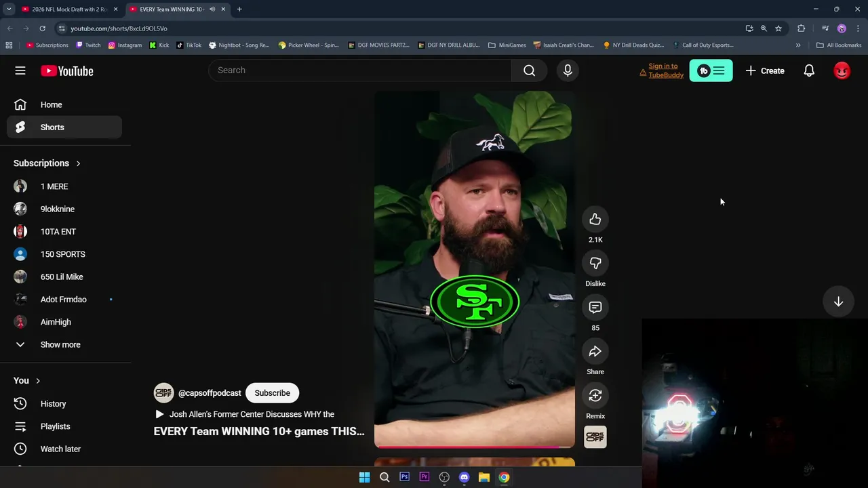The width and height of the screenshot is (868, 488).
Task: Go to the YouTube logo home
Action: click(x=66, y=71)
